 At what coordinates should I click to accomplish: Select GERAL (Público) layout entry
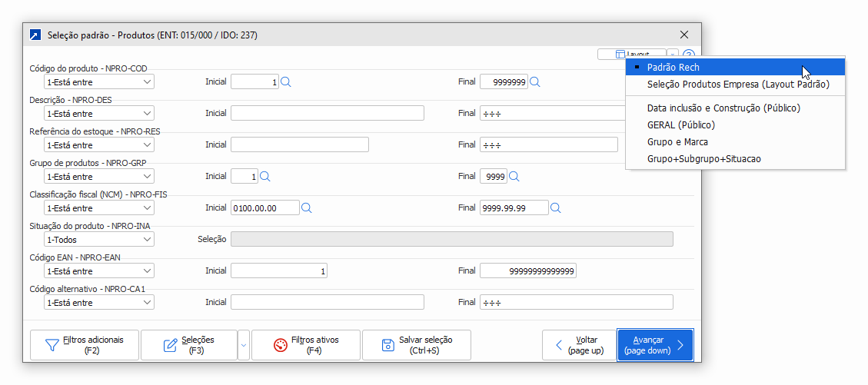(x=680, y=125)
